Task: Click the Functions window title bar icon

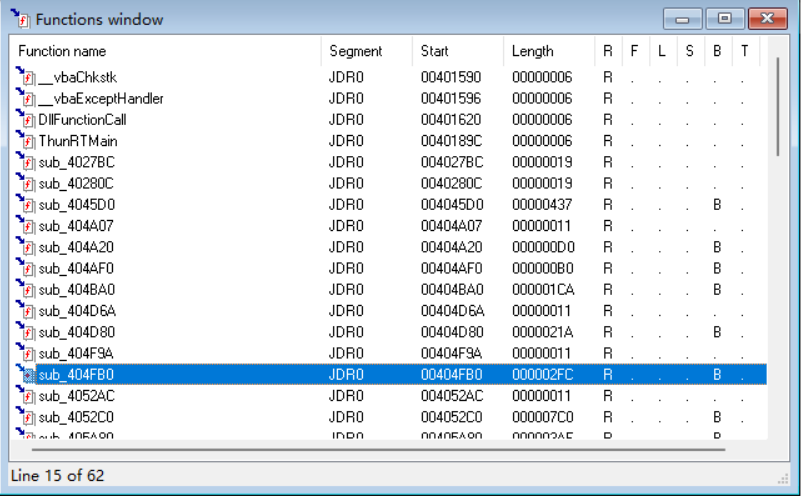Action: 20,18
